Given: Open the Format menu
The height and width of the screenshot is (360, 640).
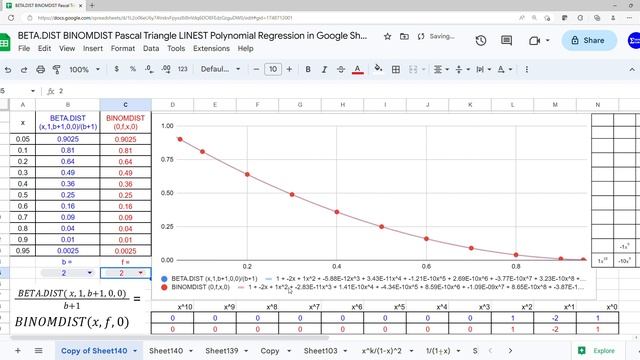Looking at the screenshot, I should tap(123, 48).
